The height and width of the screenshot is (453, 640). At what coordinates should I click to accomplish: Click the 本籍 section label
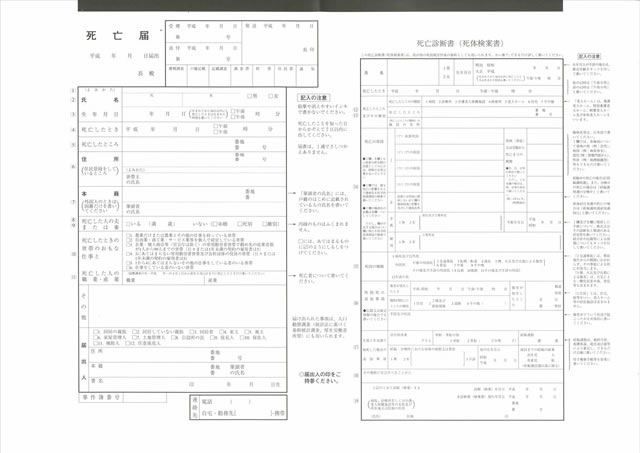100,194
